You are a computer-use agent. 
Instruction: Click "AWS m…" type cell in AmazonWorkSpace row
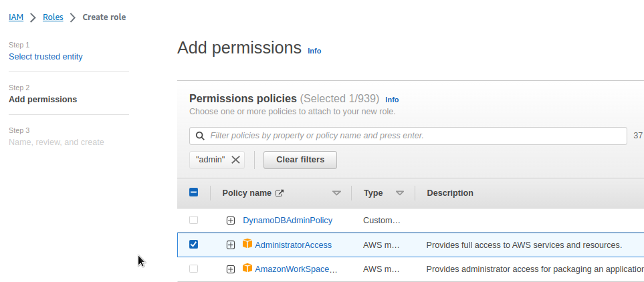[381, 269]
